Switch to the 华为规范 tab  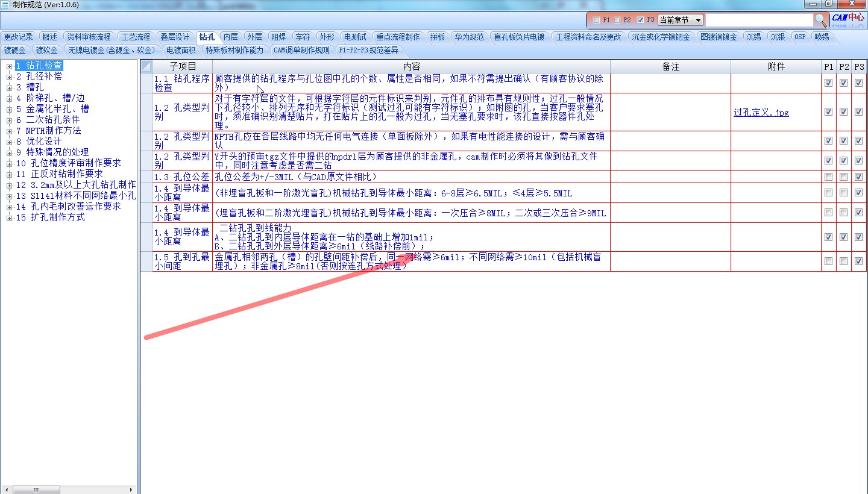pos(469,37)
